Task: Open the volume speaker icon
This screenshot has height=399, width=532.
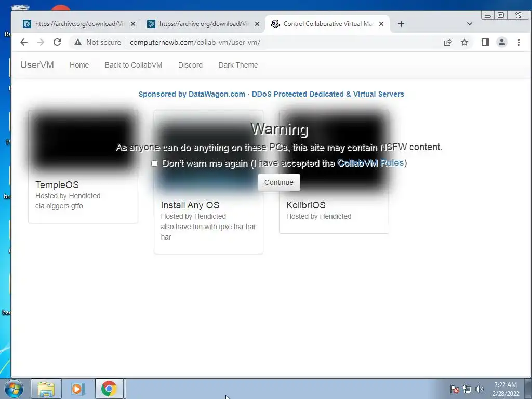Action: click(480, 389)
